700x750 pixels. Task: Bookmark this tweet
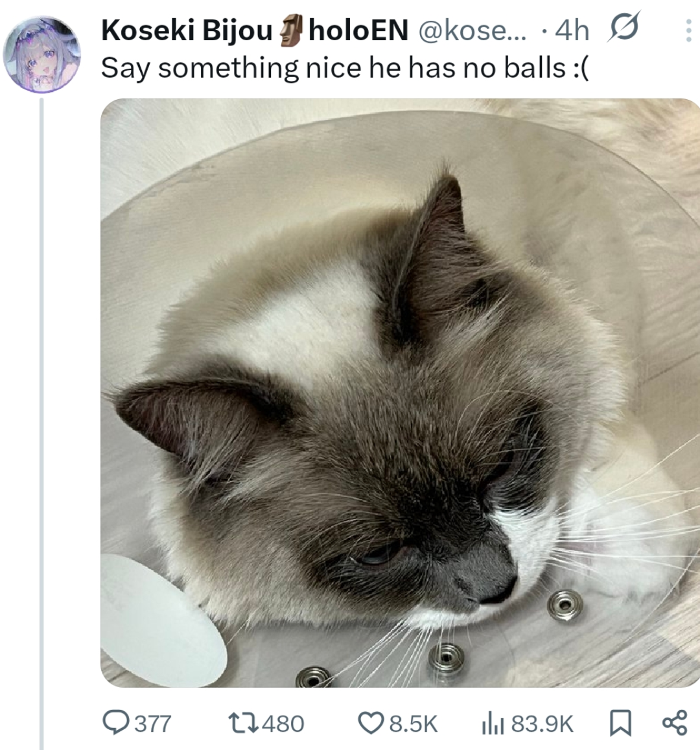620,723
